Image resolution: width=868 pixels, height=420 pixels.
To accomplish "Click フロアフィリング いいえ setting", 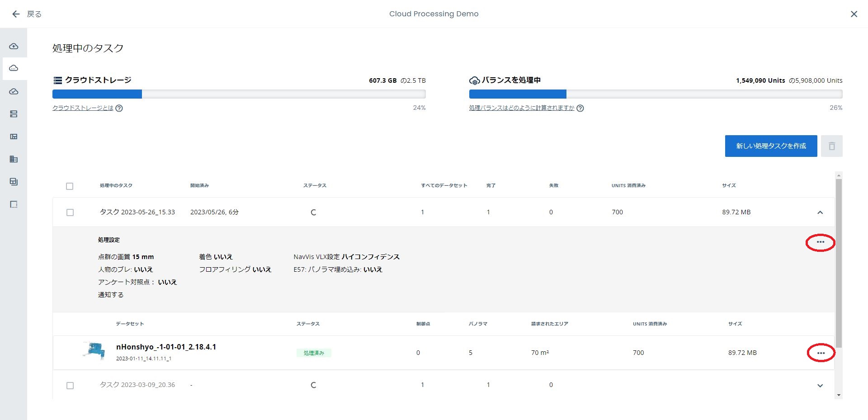I will 235,269.
